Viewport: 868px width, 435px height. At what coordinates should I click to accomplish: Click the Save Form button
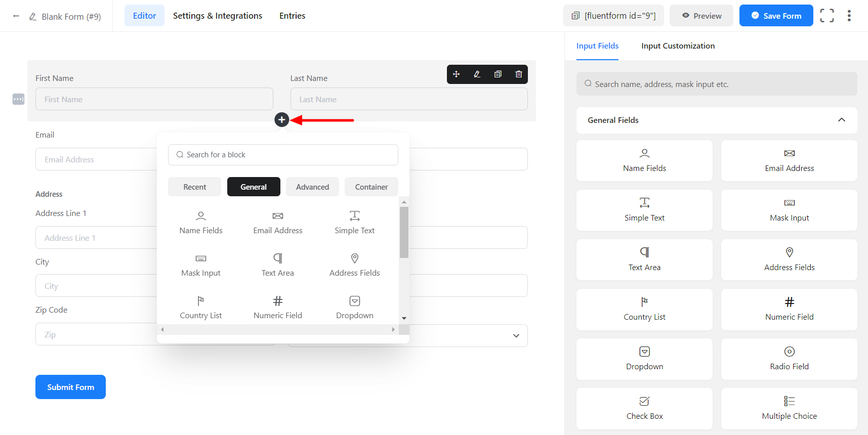point(776,16)
